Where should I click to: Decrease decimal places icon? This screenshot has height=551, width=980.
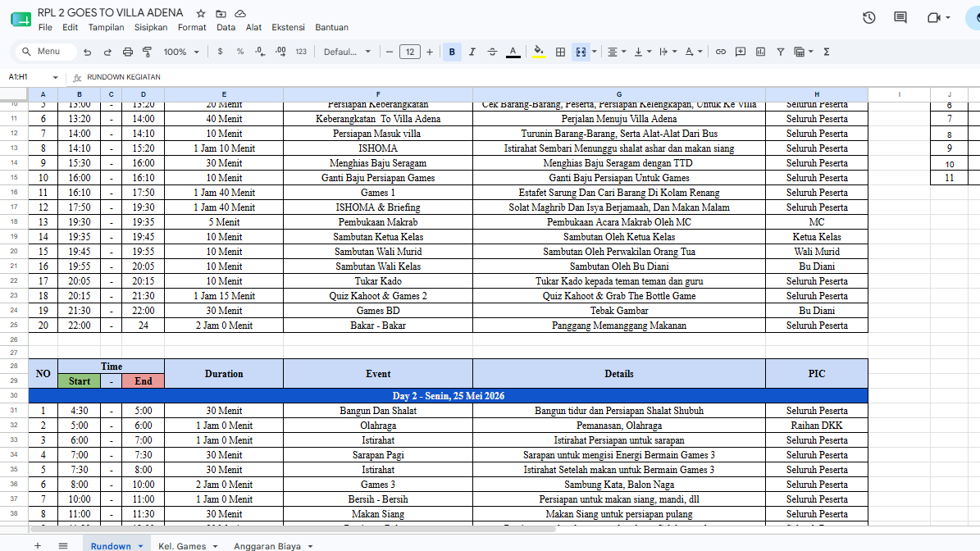(x=260, y=52)
